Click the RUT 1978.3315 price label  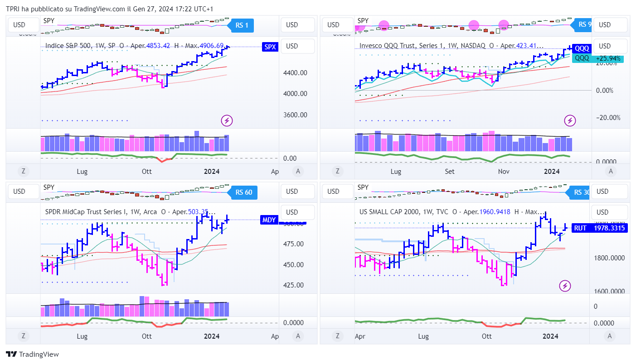(x=599, y=228)
